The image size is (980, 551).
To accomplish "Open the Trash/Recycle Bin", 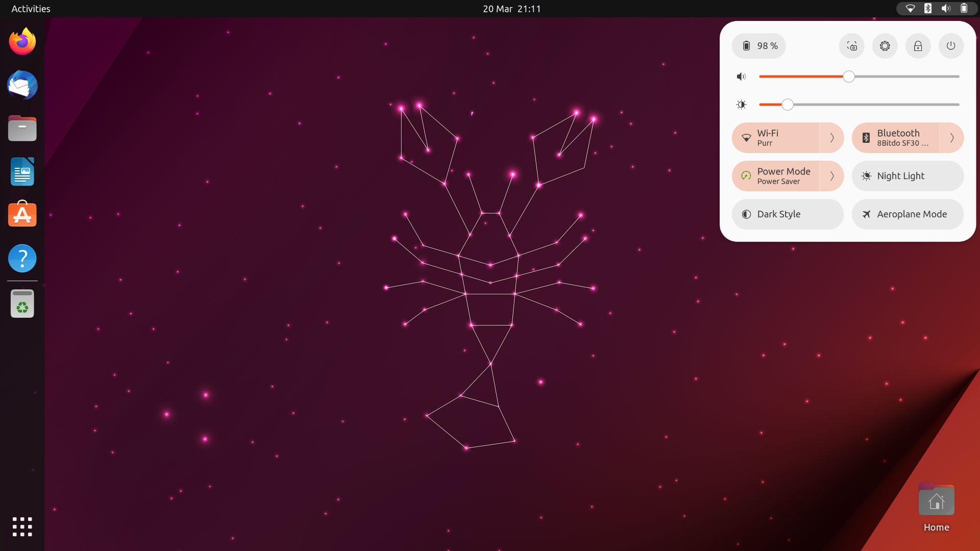I will coord(22,304).
